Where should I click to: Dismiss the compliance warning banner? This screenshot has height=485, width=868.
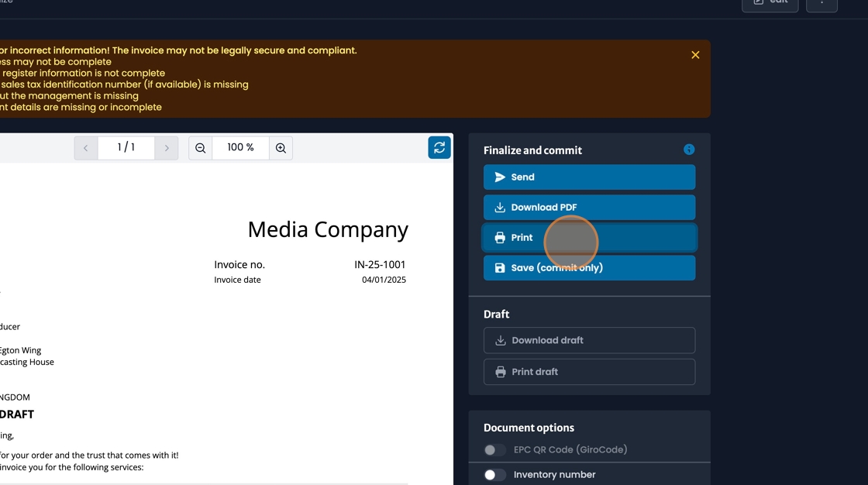695,54
